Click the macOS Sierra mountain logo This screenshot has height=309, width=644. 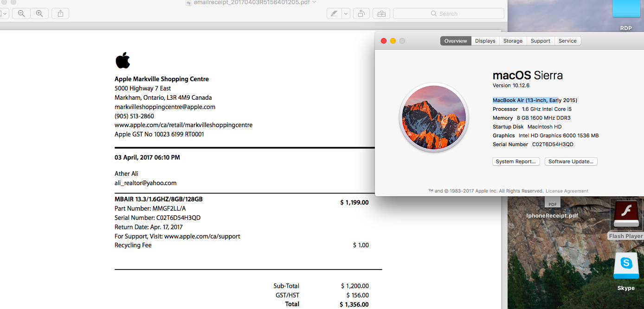tap(434, 118)
